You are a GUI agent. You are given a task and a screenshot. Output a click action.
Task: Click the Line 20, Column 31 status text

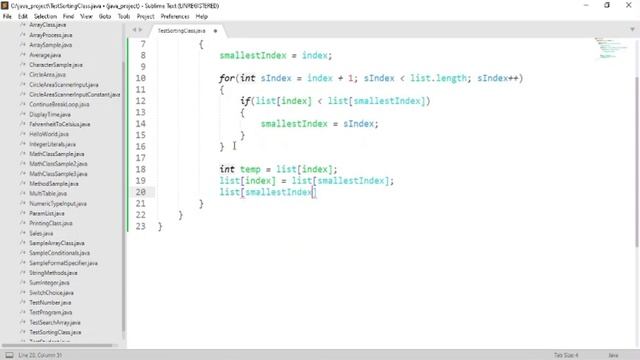(x=40, y=355)
